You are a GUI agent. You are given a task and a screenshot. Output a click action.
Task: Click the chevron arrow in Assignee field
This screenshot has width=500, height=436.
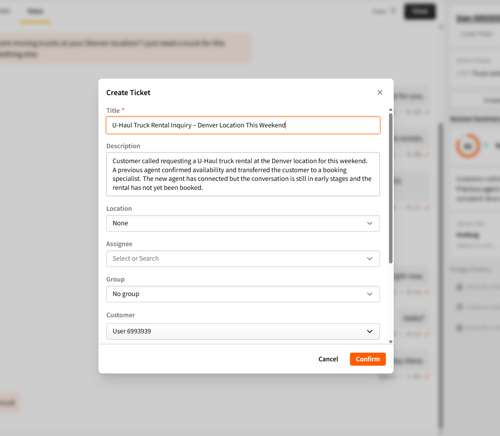click(370, 259)
